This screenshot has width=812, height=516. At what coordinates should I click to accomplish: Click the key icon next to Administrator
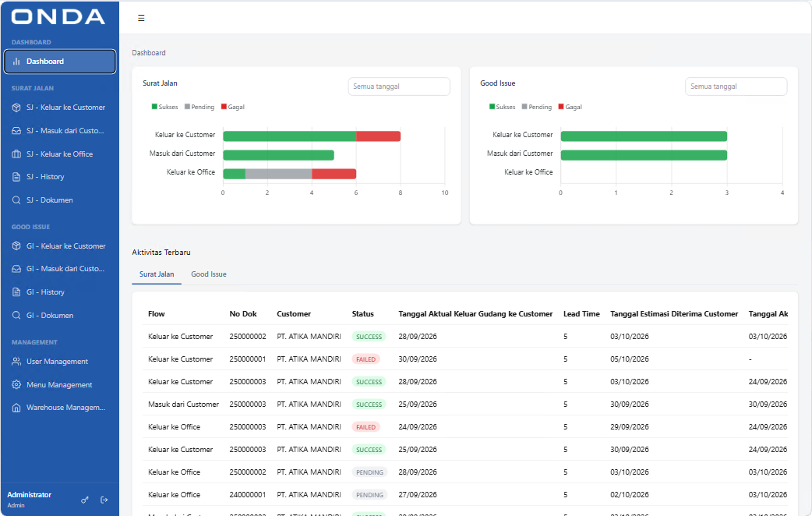(x=85, y=500)
